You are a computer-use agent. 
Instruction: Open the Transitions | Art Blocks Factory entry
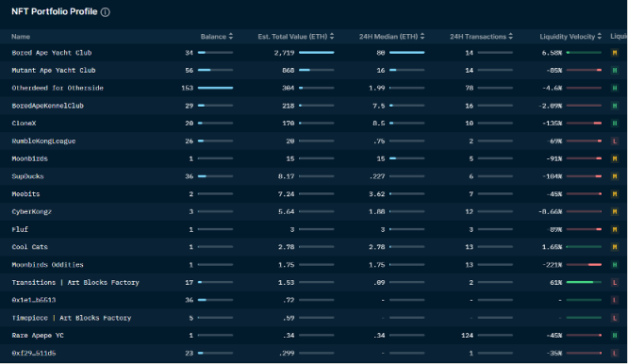tap(75, 282)
